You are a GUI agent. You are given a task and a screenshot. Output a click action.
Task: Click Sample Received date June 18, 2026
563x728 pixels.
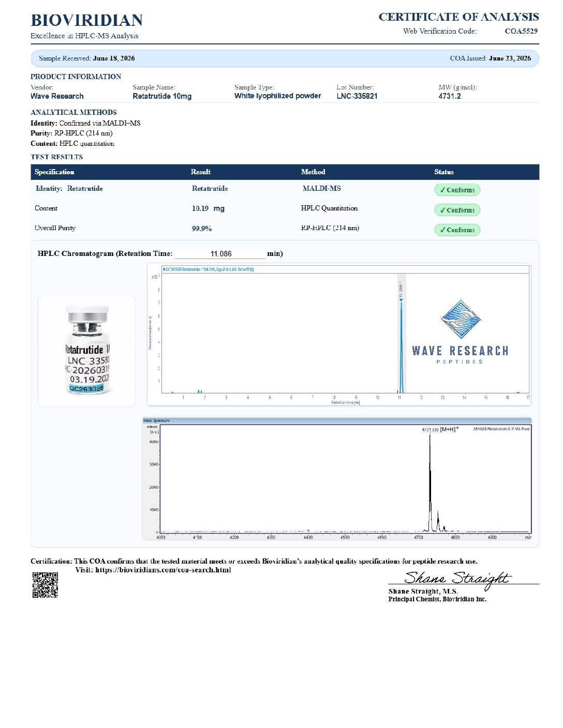114,58
